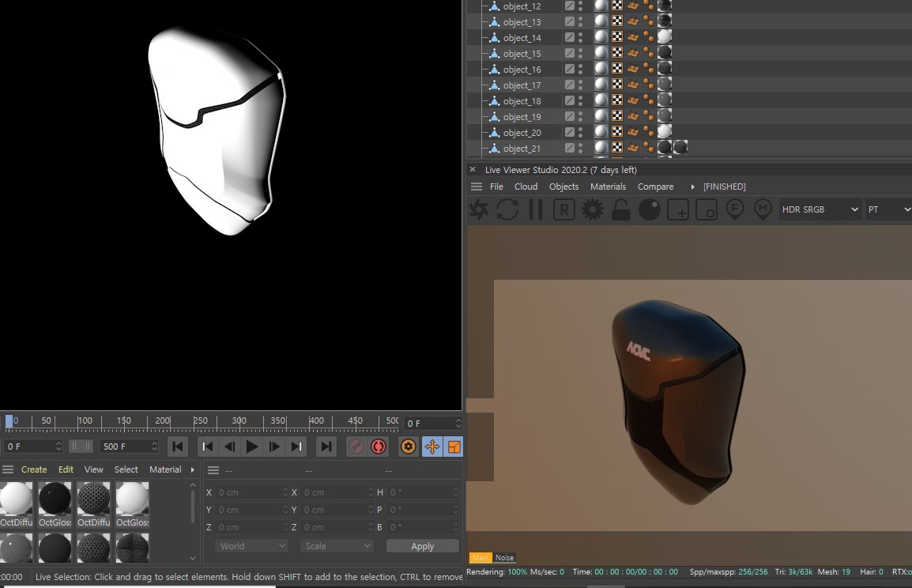This screenshot has height=588, width=912.
Task: Open the Live Viewer File menu
Action: click(x=496, y=187)
